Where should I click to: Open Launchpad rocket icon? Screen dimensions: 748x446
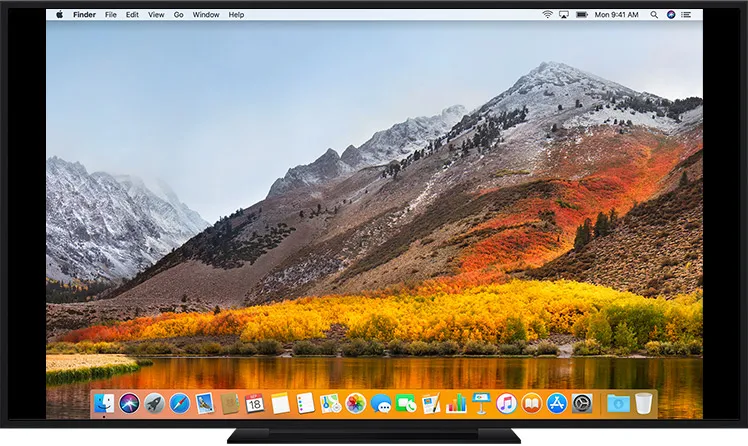(x=154, y=403)
